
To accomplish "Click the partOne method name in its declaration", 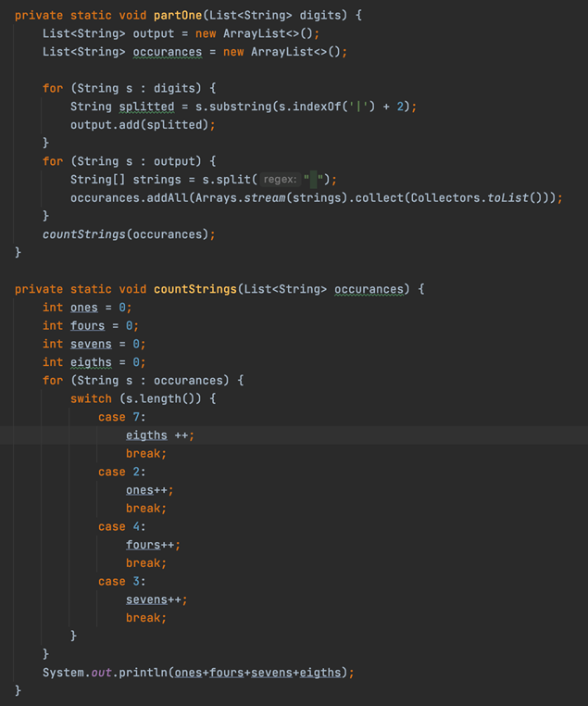I will click(178, 16).
